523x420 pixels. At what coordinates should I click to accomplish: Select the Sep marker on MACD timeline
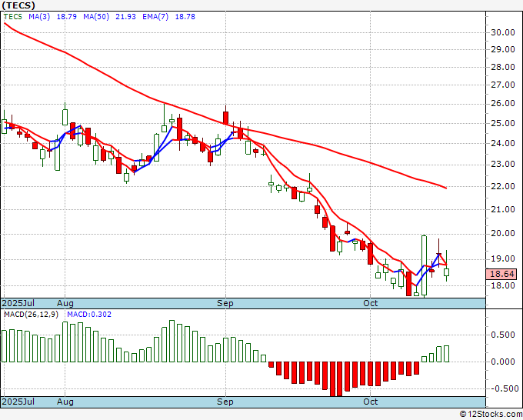pyautogui.click(x=225, y=402)
